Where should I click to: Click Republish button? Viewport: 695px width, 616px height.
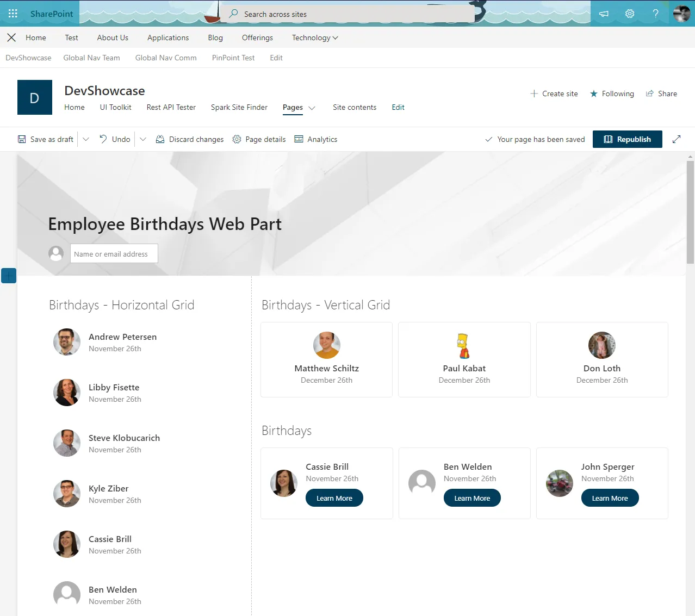point(628,139)
